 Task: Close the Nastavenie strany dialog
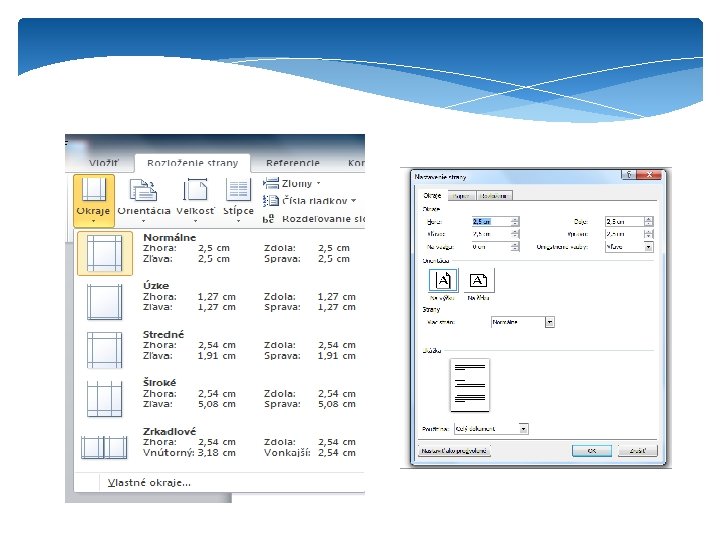[649, 174]
